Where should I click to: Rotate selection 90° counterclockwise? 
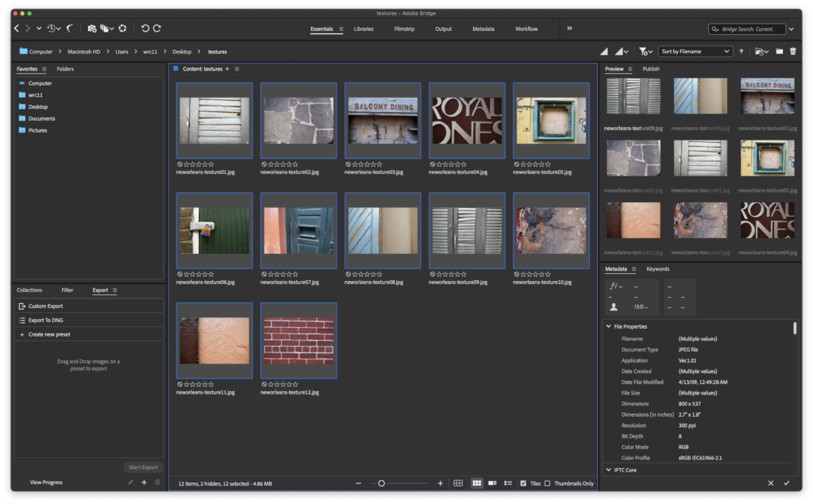pos(144,29)
